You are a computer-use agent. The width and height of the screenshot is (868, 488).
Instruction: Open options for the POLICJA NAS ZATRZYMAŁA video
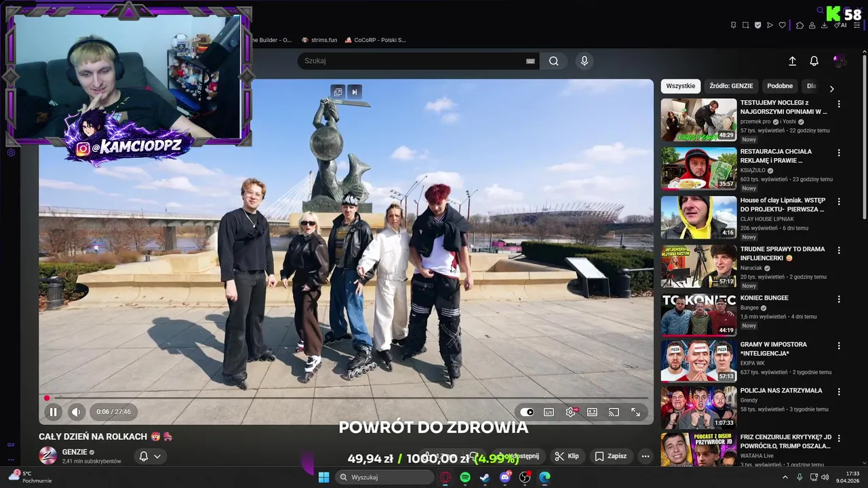click(839, 392)
